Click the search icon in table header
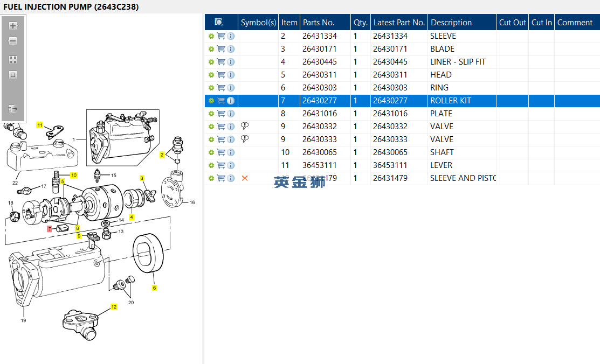Image resolution: width=600 pixels, height=364 pixels. tap(219, 22)
